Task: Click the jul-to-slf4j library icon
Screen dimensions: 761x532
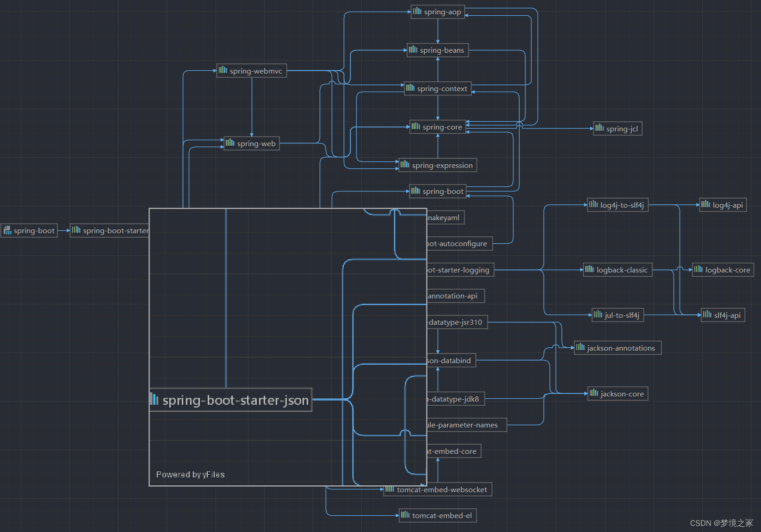Action: 598,314
